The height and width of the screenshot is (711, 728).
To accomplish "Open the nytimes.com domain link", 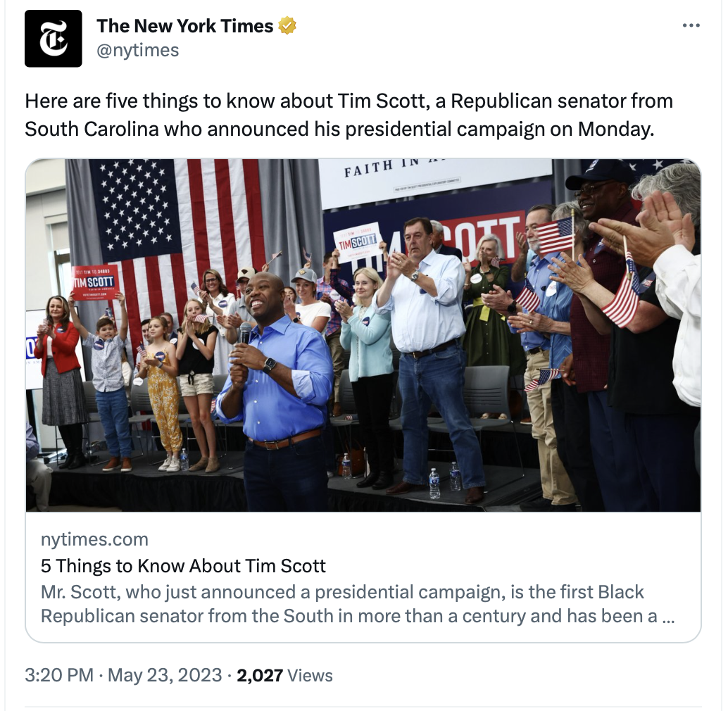I will tap(95, 539).
